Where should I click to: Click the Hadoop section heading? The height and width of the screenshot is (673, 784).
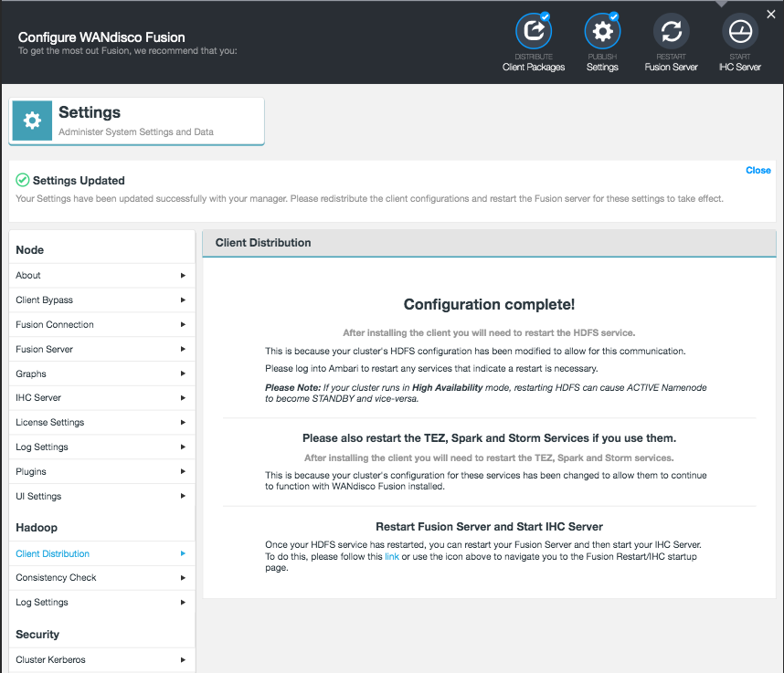37,528
